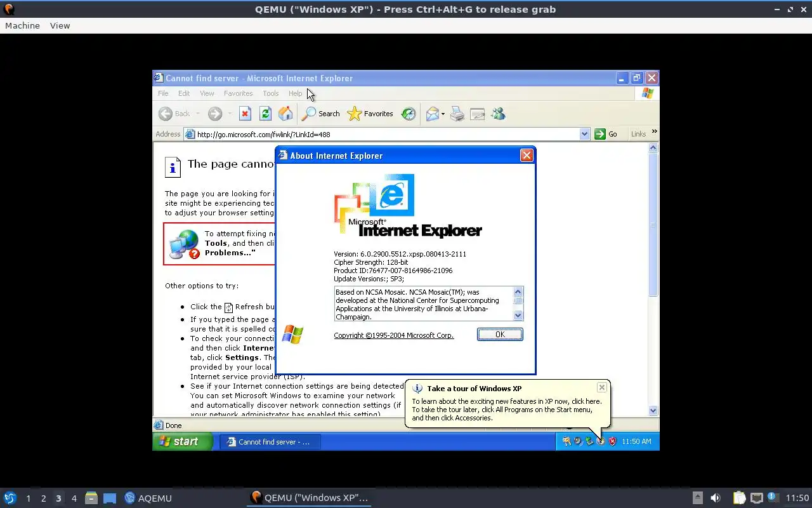Click the red Security Center shield tray icon
The height and width of the screenshot is (508, 812).
[x=612, y=441]
